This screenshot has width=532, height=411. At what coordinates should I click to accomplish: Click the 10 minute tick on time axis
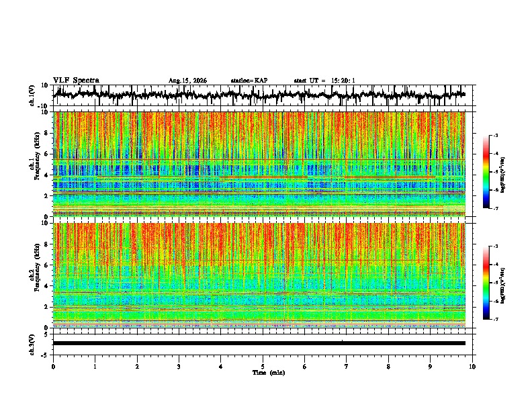(472, 367)
